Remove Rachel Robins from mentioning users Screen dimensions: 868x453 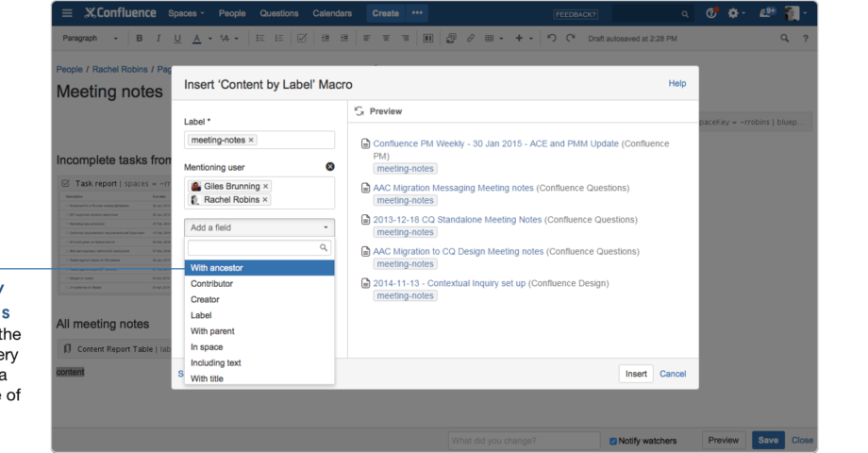point(265,200)
